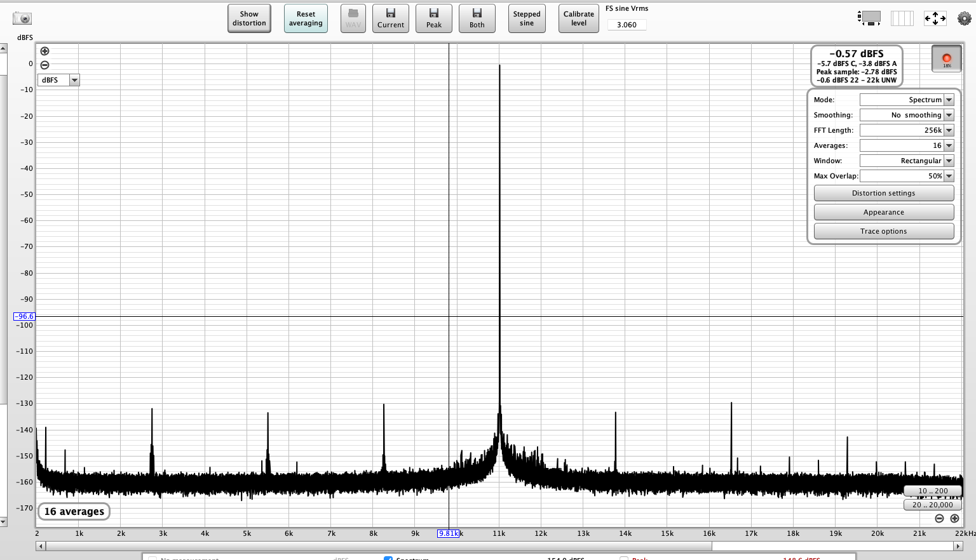Open the Smoothing dropdown

pos(907,115)
